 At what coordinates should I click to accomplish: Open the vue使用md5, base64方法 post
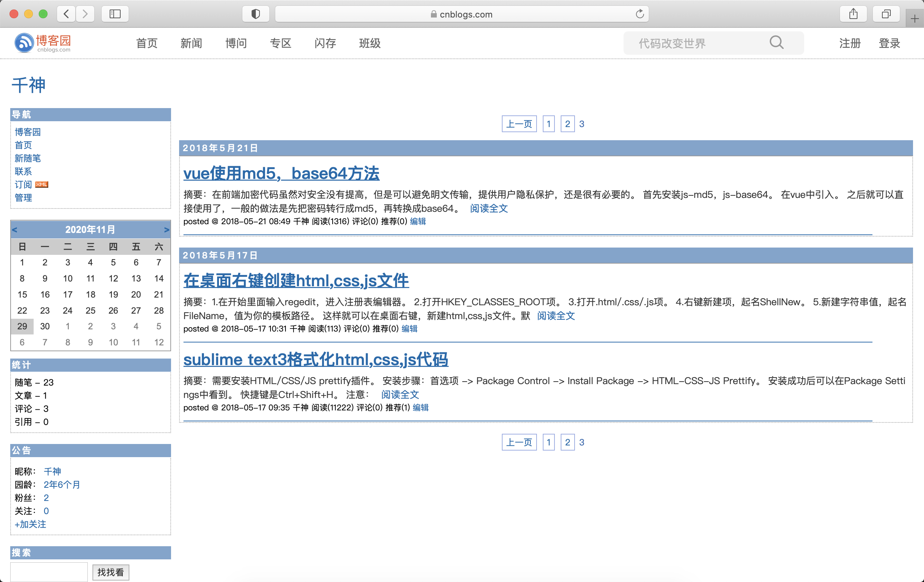pyautogui.click(x=281, y=173)
